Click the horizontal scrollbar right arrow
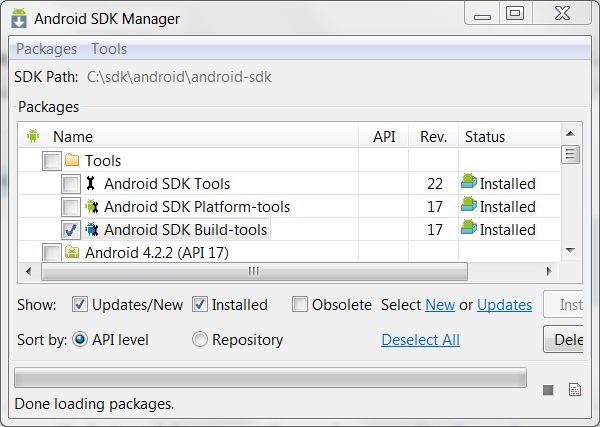 pos(549,271)
